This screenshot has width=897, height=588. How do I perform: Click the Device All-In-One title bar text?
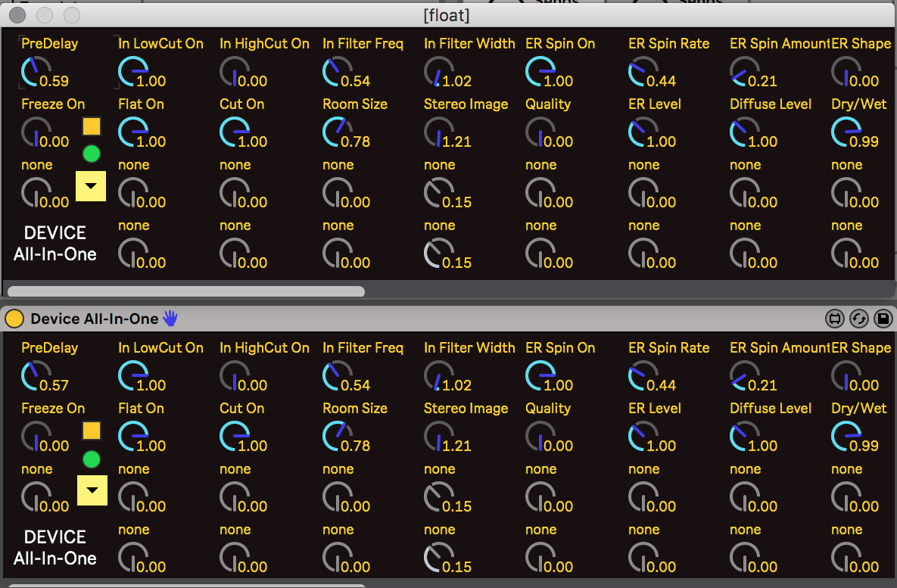(94, 319)
